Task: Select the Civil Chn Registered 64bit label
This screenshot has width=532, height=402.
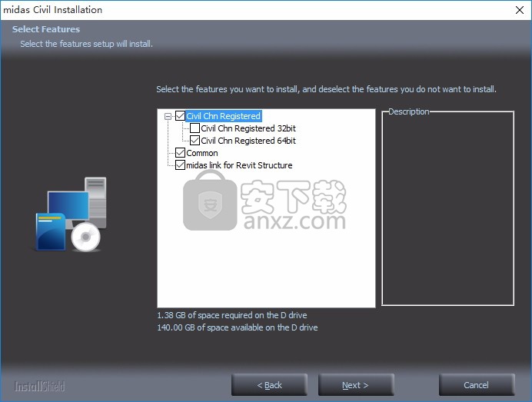Action: coord(248,141)
